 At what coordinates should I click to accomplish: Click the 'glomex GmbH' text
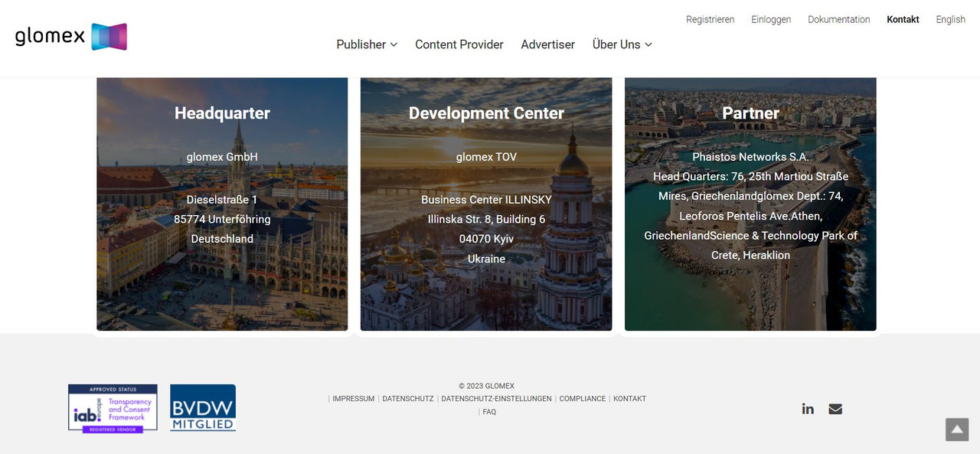[222, 157]
